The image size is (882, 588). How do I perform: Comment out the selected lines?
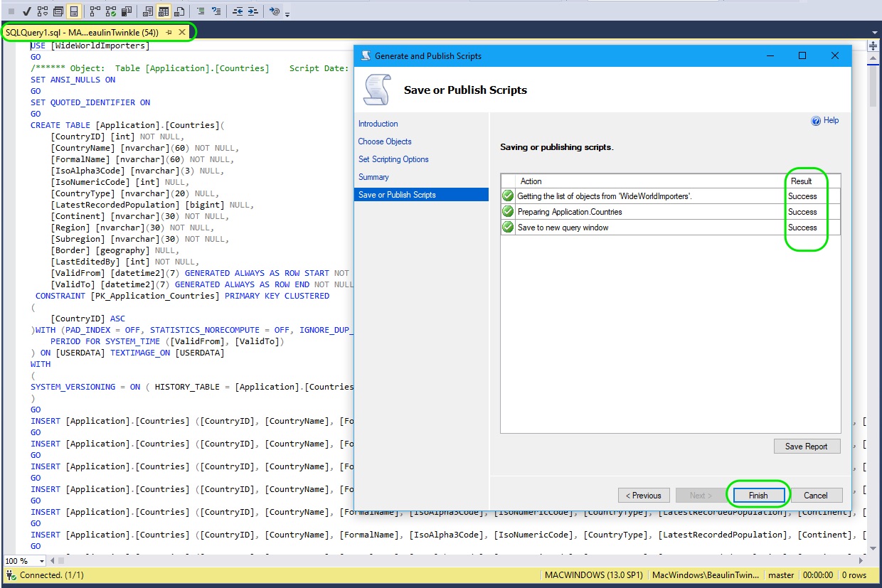tap(202, 11)
